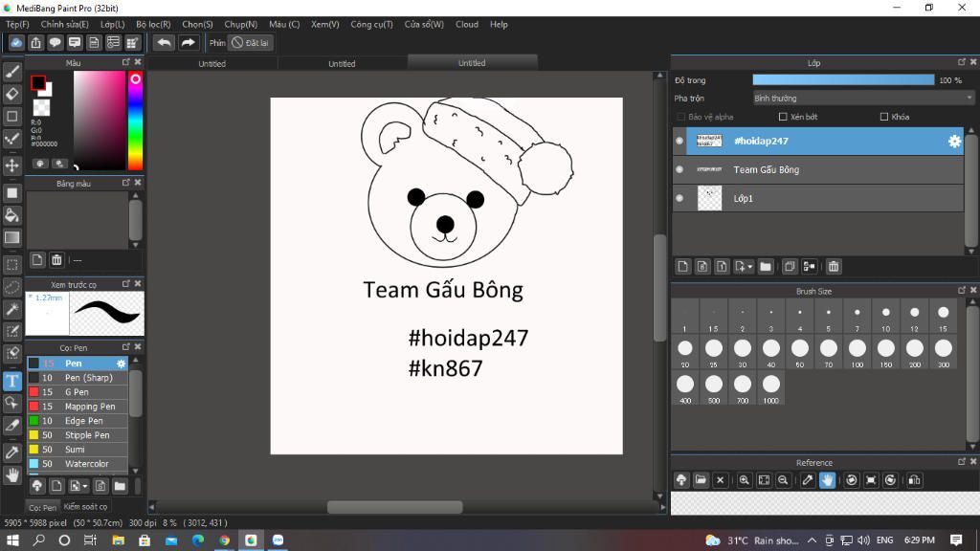Zoom out on the Reference panel image
Screen dimensions: 980x551
point(783,480)
